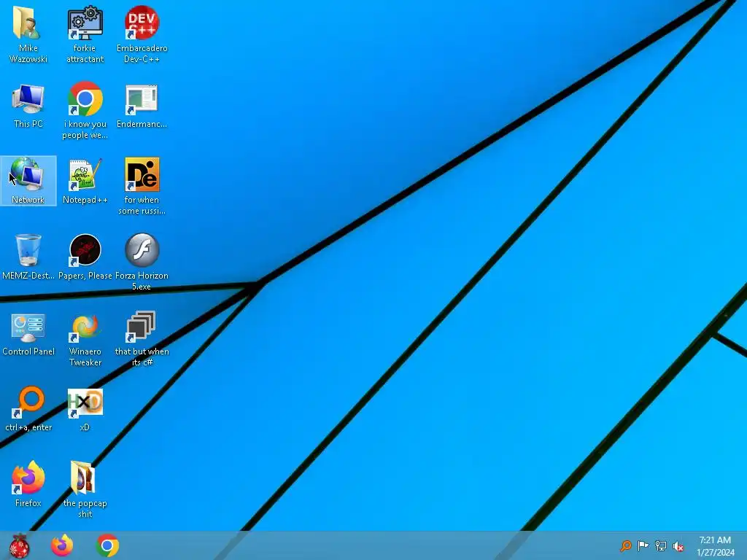747x560 pixels.
Task: Launch Chrome from the taskbar
Action: pos(108,545)
